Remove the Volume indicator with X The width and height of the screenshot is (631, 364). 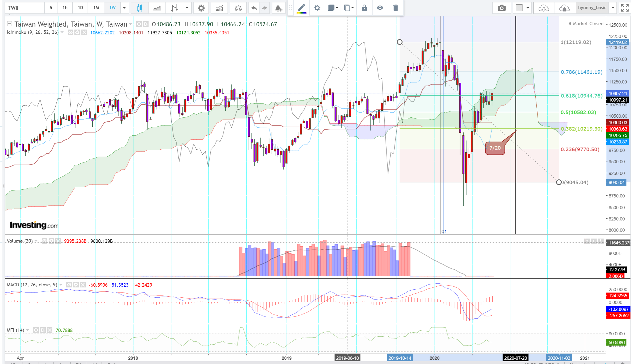coord(58,241)
